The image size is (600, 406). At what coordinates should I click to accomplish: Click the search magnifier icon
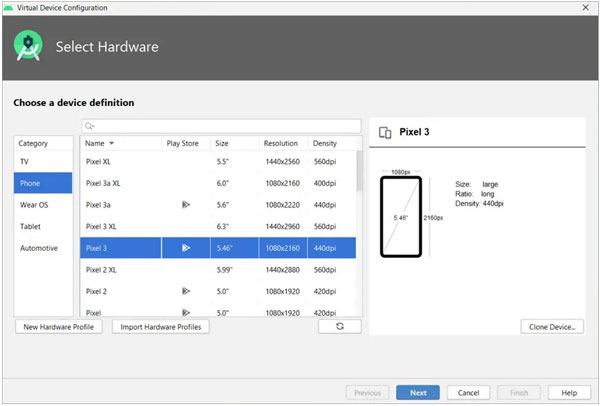89,126
